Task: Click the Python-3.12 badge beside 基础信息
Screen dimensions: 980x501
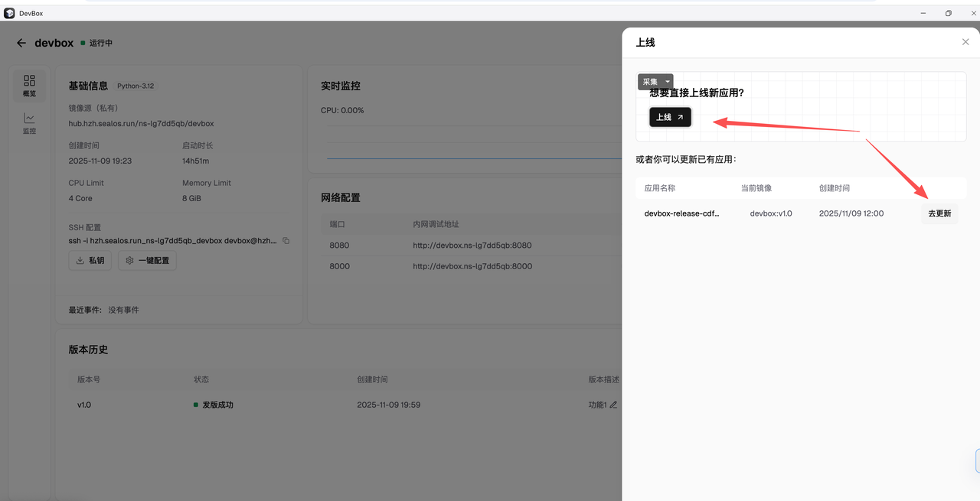Action: [136, 86]
